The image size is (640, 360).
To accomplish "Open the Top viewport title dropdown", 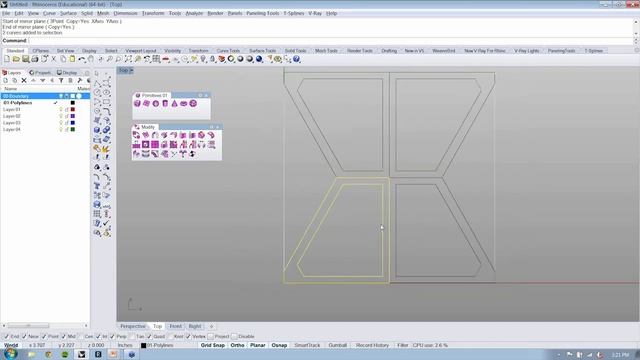I will point(131,71).
